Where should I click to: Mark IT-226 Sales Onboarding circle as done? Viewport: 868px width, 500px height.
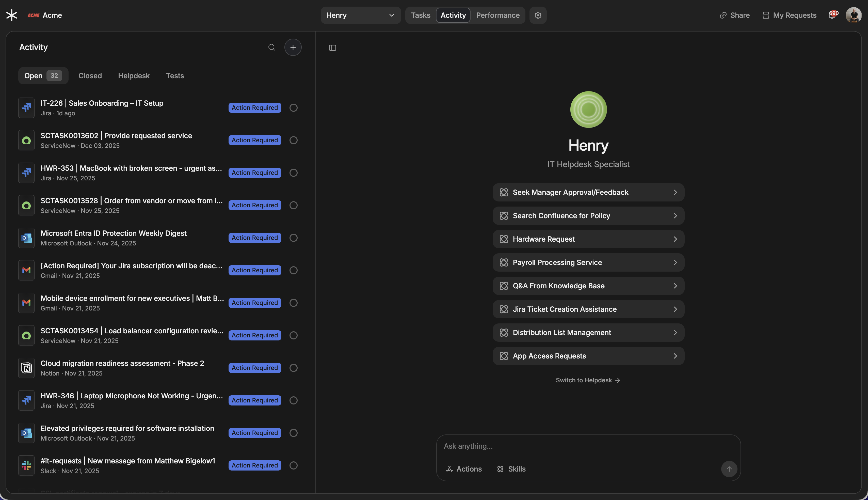293,108
